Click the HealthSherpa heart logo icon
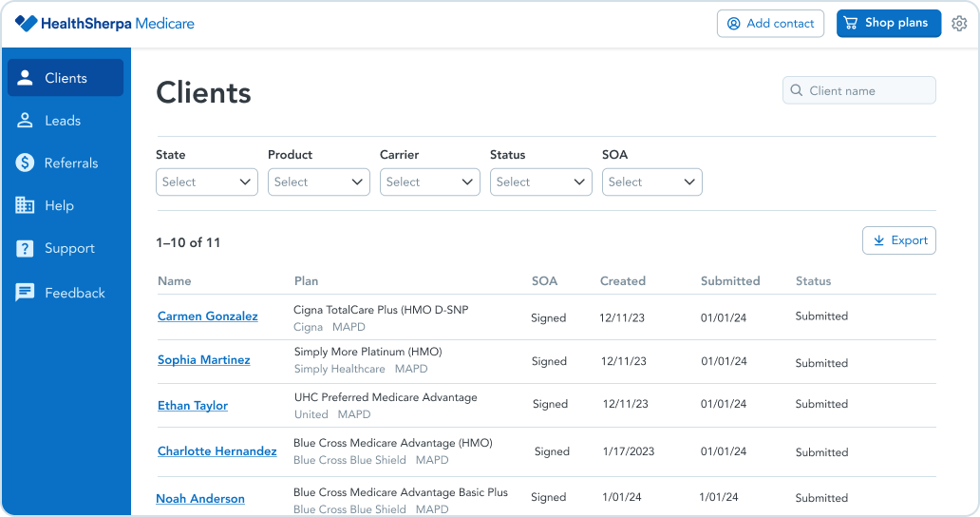The height and width of the screenshot is (517, 980). click(x=26, y=23)
